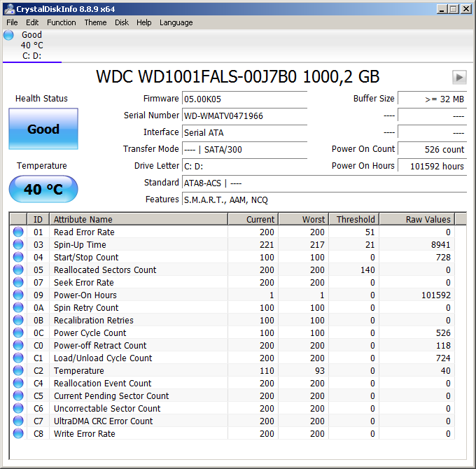Click status orb for Start/Stop Count
Image resolution: width=476 pixels, height=469 pixels.
pos(18,257)
